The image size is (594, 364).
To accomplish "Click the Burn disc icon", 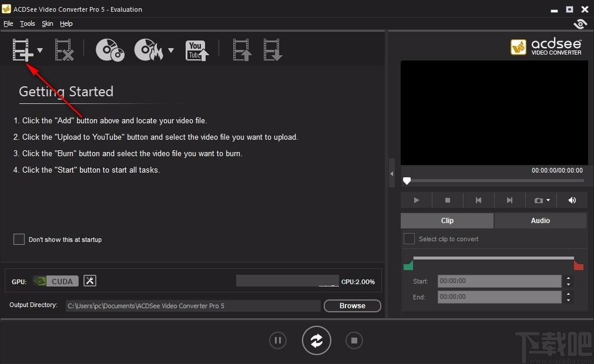I will pyautogui.click(x=149, y=49).
